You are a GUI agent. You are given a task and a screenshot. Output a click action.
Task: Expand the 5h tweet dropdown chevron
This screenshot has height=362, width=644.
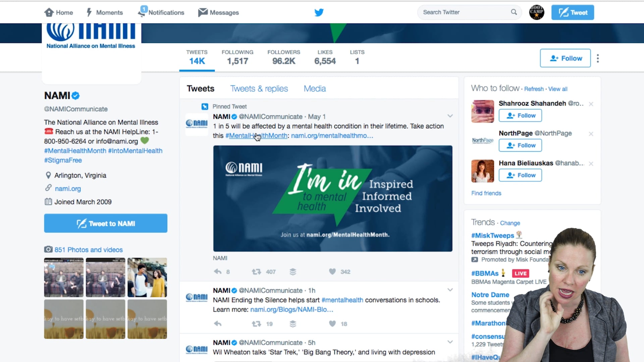click(450, 342)
